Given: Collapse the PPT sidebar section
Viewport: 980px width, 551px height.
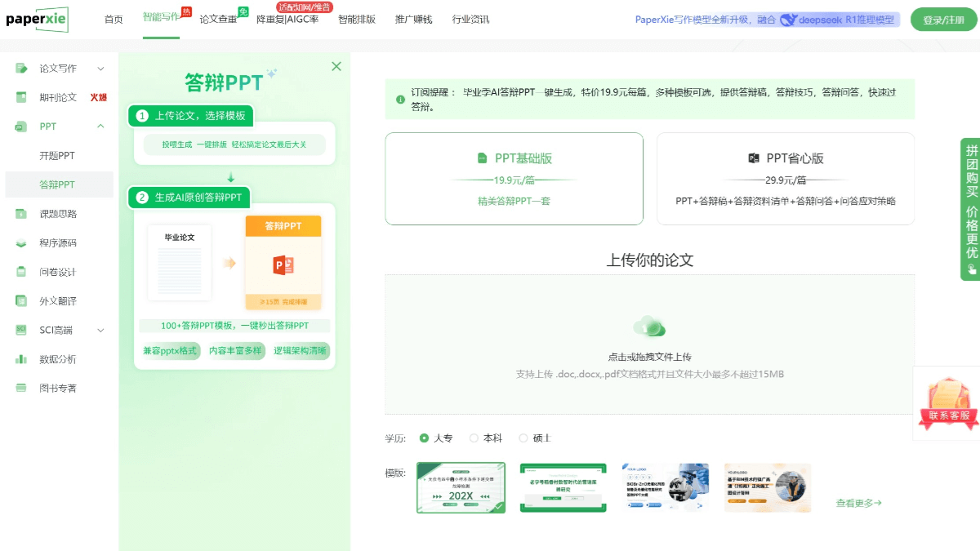Looking at the screenshot, I should pos(100,127).
